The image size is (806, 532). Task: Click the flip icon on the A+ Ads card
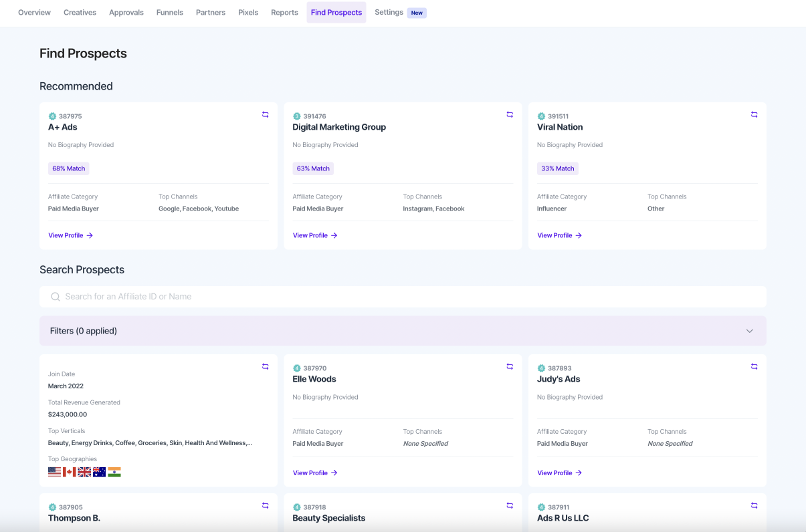click(265, 114)
